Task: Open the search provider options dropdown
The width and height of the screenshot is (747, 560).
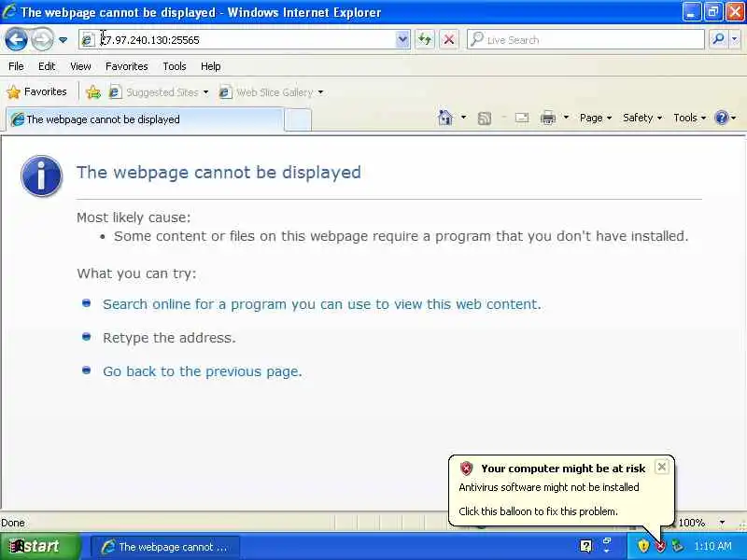Action: point(735,39)
